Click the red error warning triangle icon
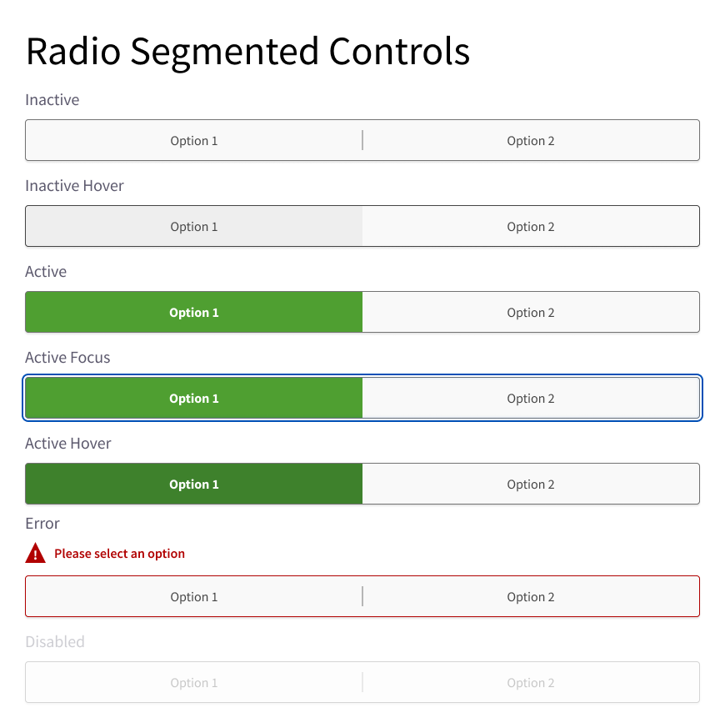Image resolution: width=725 pixels, height=728 pixels. 35,553
